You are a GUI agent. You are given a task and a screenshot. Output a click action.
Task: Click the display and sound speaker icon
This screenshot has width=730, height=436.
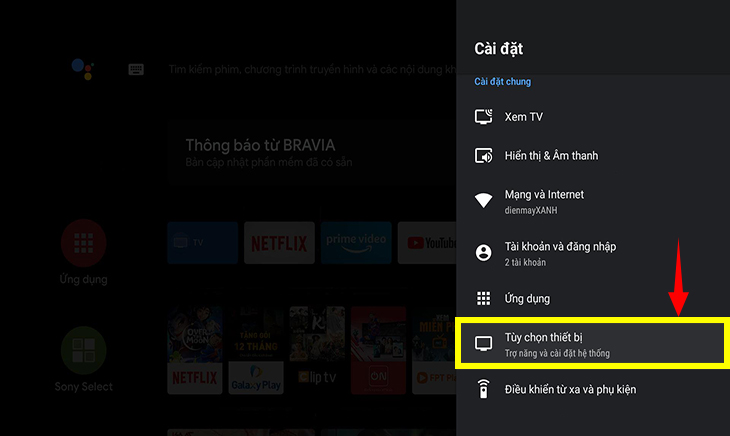click(484, 156)
